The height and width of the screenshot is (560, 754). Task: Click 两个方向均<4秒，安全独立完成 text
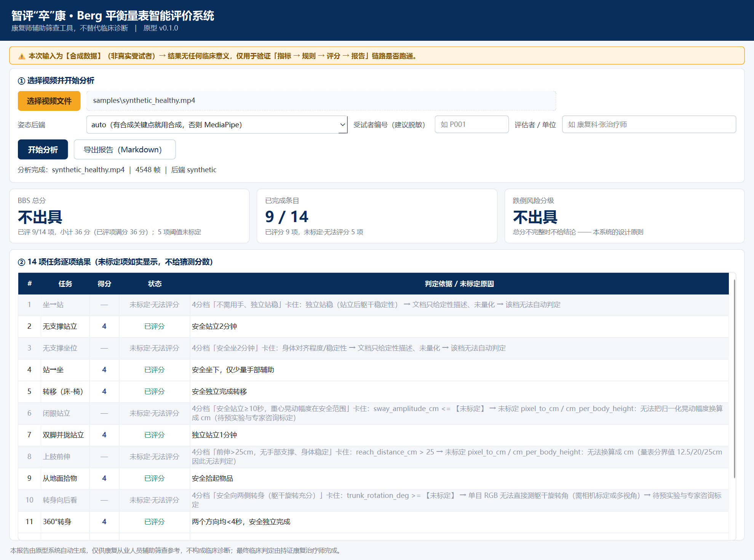[241, 522]
